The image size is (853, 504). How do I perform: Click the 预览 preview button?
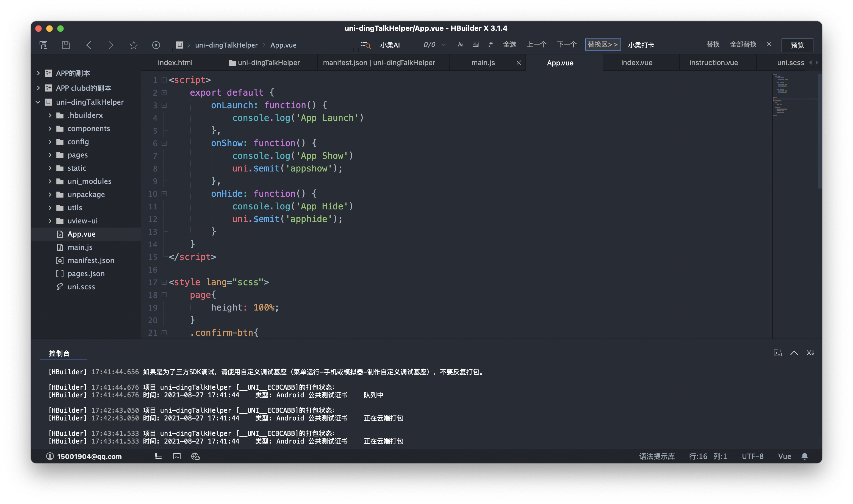797,45
